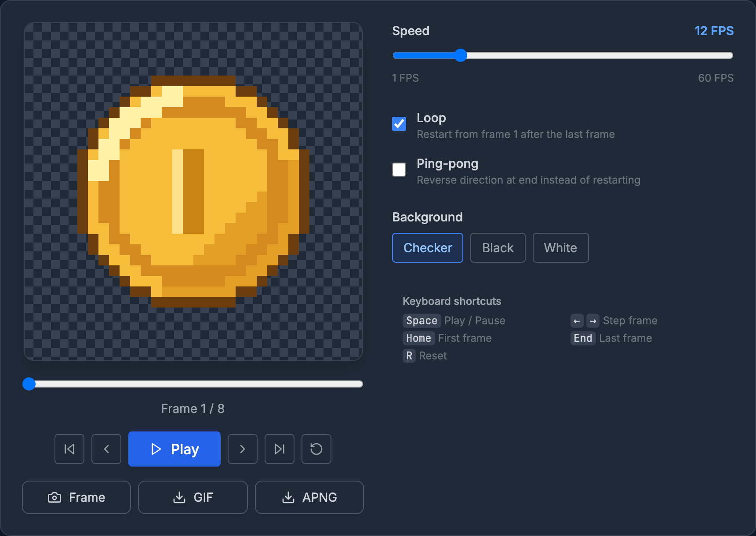Reset the animation with circular arrow icon
The width and height of the screenshot is (756, 536).
coord(316,449)
